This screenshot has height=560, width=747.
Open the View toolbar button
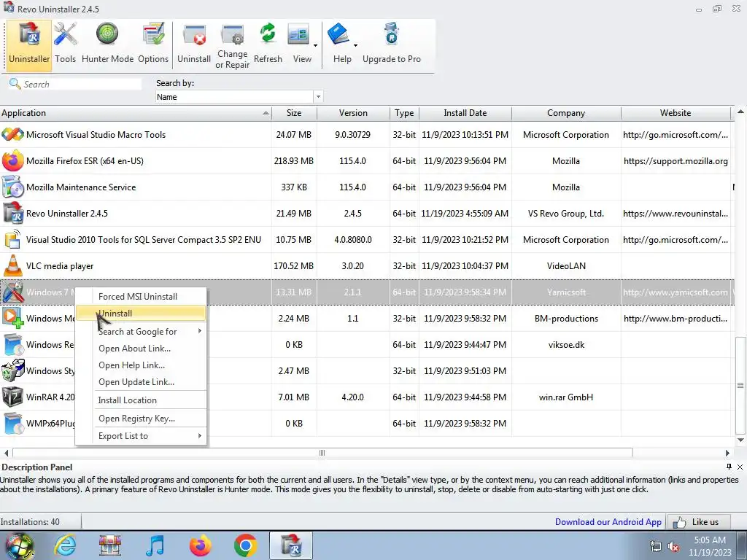[x=302, y=44]
